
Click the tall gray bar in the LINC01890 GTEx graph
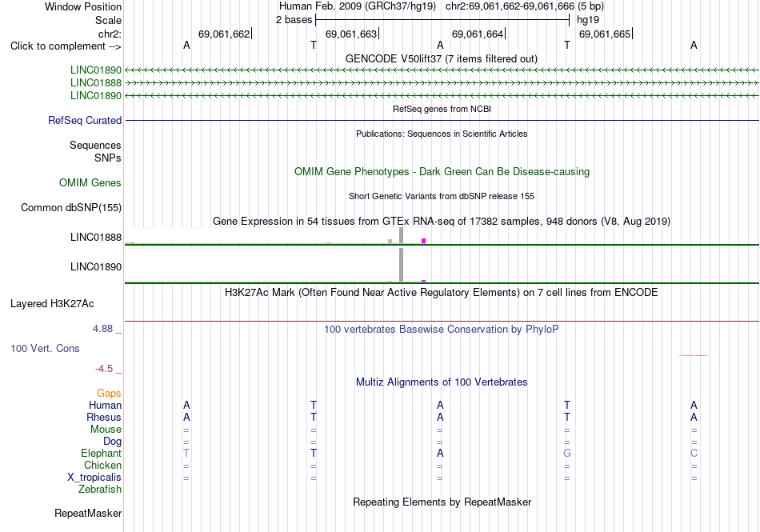[x=402, y=265]
